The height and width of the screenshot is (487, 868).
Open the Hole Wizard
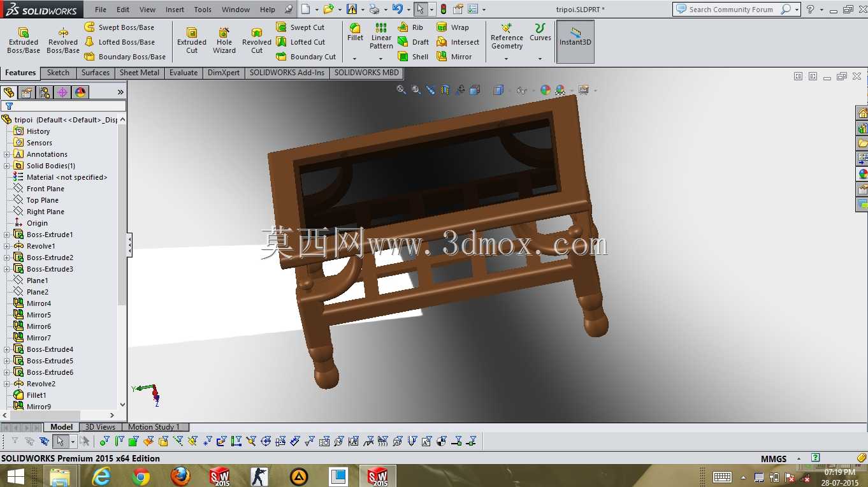[224, 40]
